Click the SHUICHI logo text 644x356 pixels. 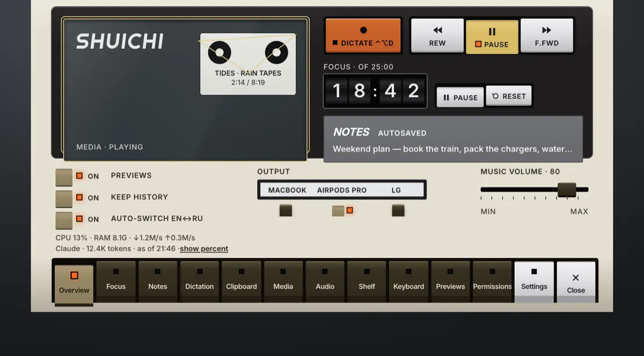coord(120,41)
